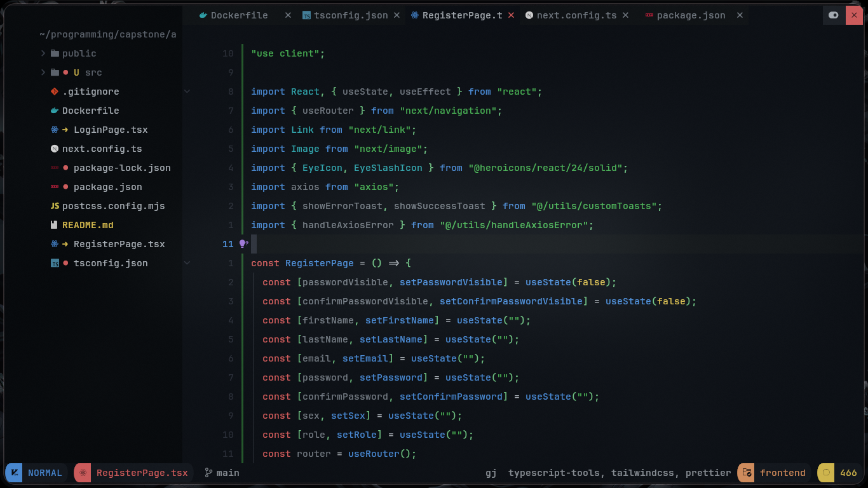Image resolution: width=868 pixels, height=488 pixels.
Task: Click LSP list typescript-tools, tailwindcss, prettier
Action: [620, 473]
